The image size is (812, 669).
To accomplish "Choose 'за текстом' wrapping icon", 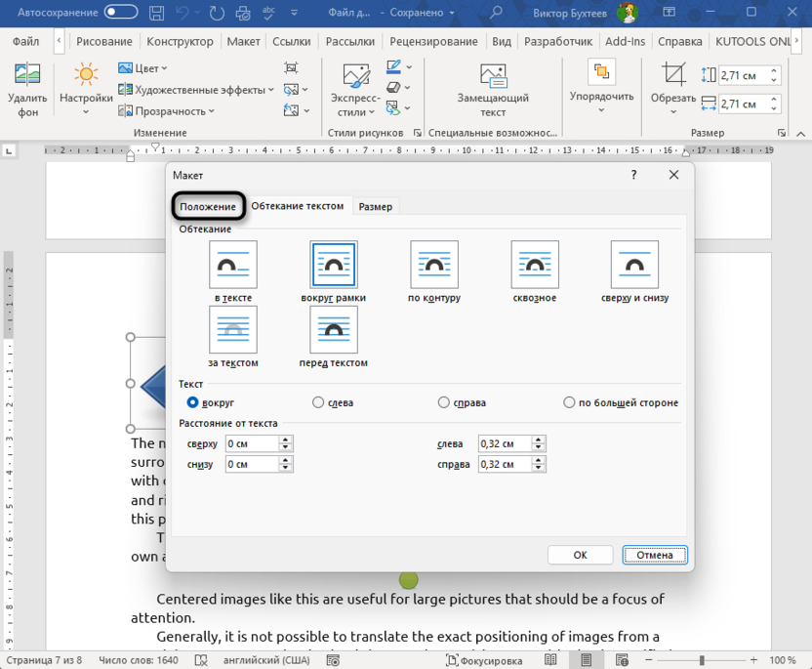I will click(x=233, y=330).
